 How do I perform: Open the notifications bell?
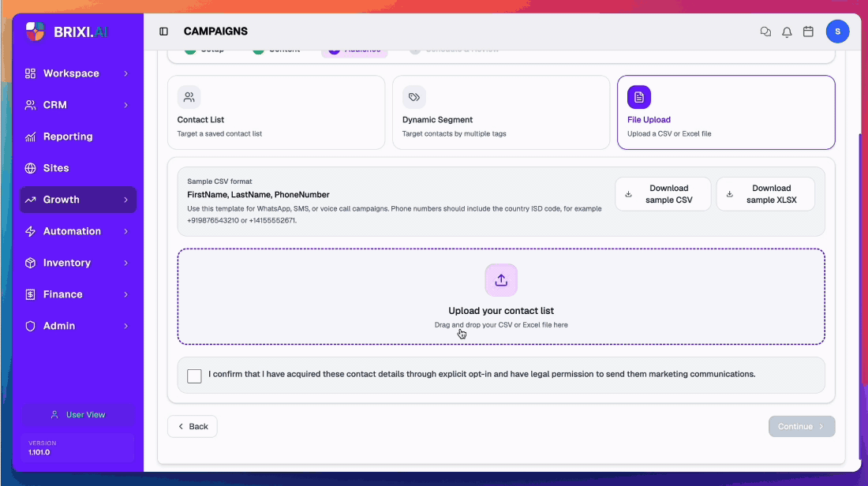(x=787, y=32)
